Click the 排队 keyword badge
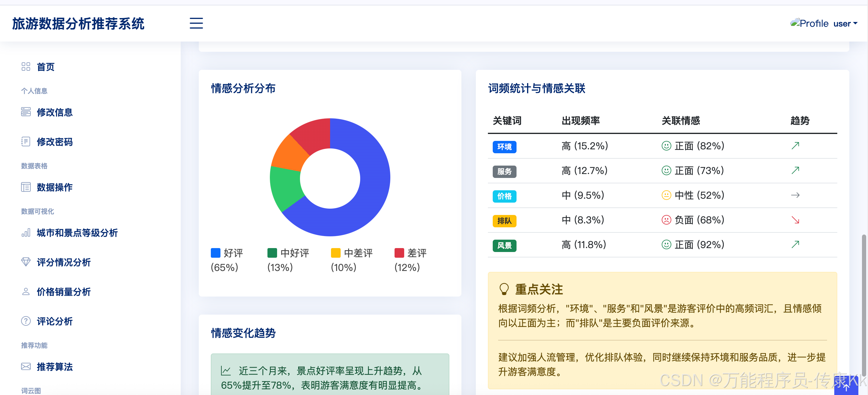 pos(504,221)
